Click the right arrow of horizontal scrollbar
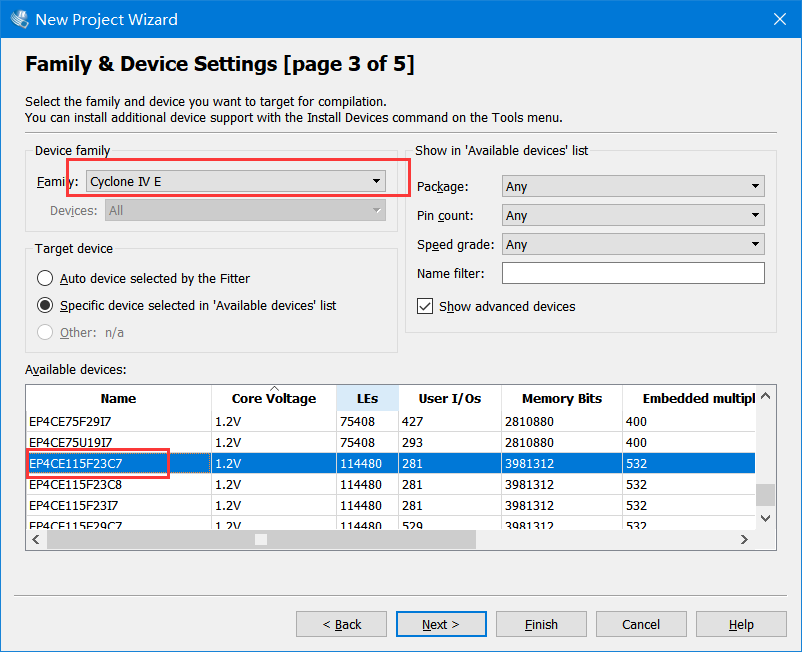Image resolution: width=802 pixels, height=652 pixels. tap(744, 539)
